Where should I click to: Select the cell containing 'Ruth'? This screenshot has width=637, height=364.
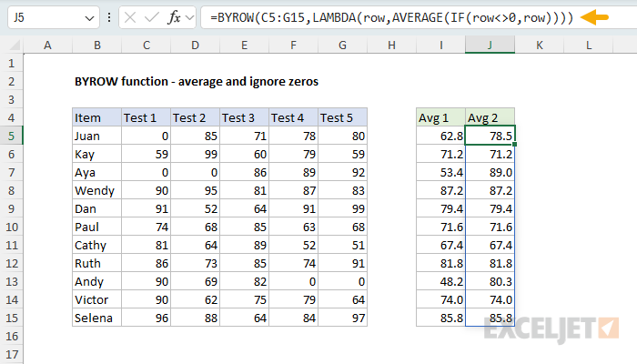97,264
